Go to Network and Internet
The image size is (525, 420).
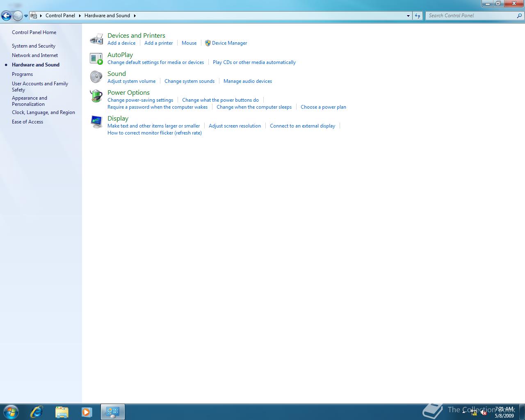[35, 55]
